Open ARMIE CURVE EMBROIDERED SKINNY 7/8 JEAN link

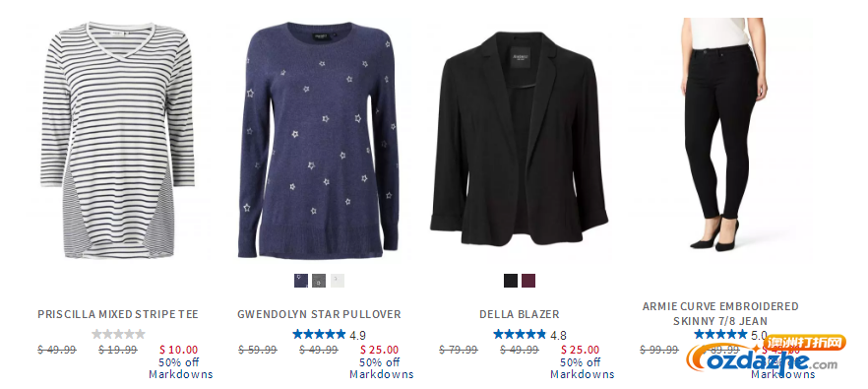click(x=720, y=313)
